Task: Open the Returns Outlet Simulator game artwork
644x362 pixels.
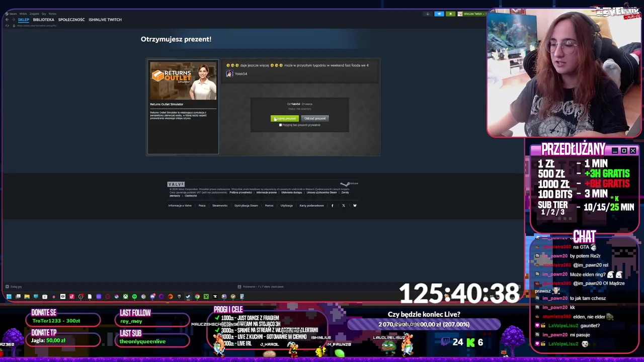Action: coord(183,81)
